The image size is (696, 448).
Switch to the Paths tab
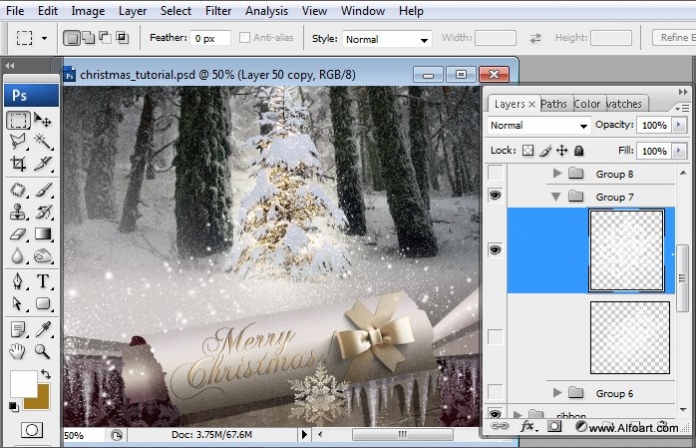tap(554, 104)
